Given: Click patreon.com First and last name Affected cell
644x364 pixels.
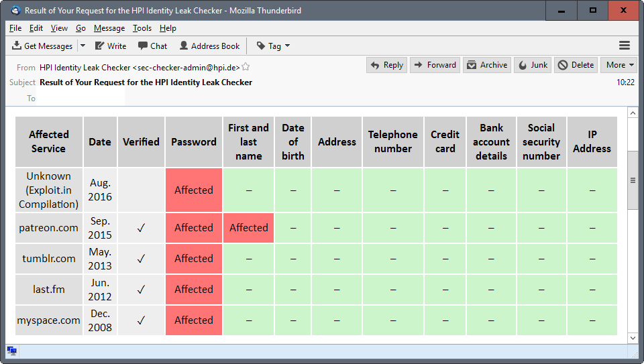Looking at the screenshot, I should 248,228.
